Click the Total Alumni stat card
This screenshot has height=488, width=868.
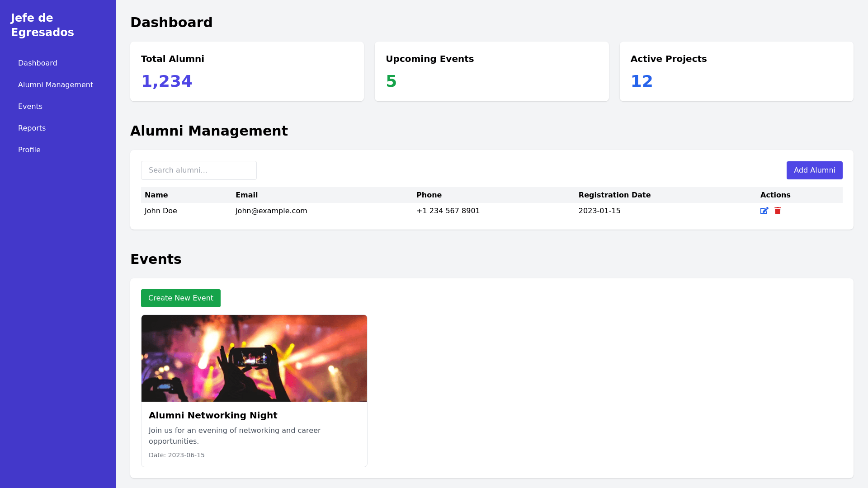(x=247, y=71)
